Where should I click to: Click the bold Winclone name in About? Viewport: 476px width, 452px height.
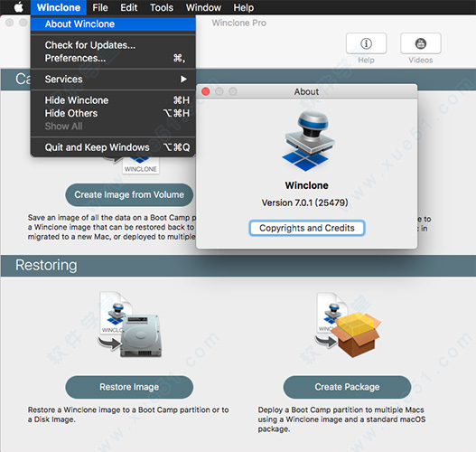coord(306,185)
